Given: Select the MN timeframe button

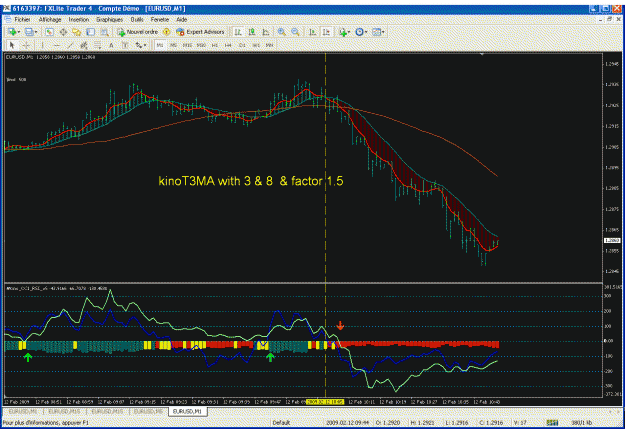Looking at the screenshot, I should [x=269, y=45].
